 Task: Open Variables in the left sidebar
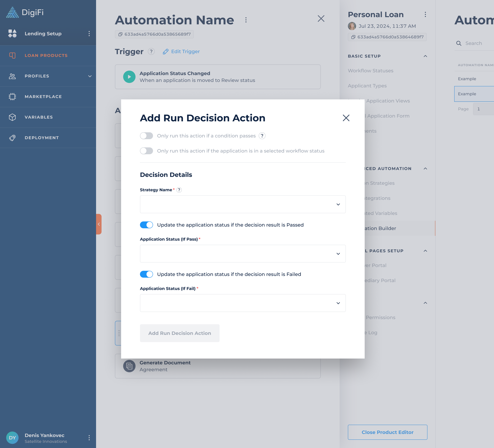(39, 117)
